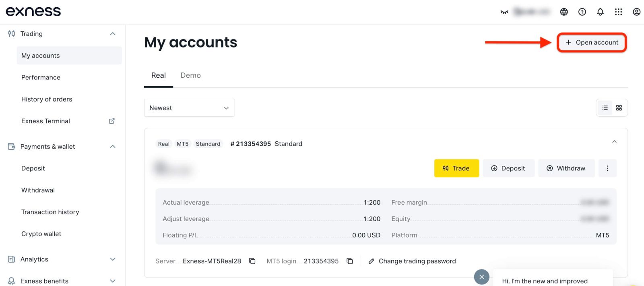Collapse the Trading sidebar section
The height and width of the screenshot is (286, 644).
click(113, 34)
